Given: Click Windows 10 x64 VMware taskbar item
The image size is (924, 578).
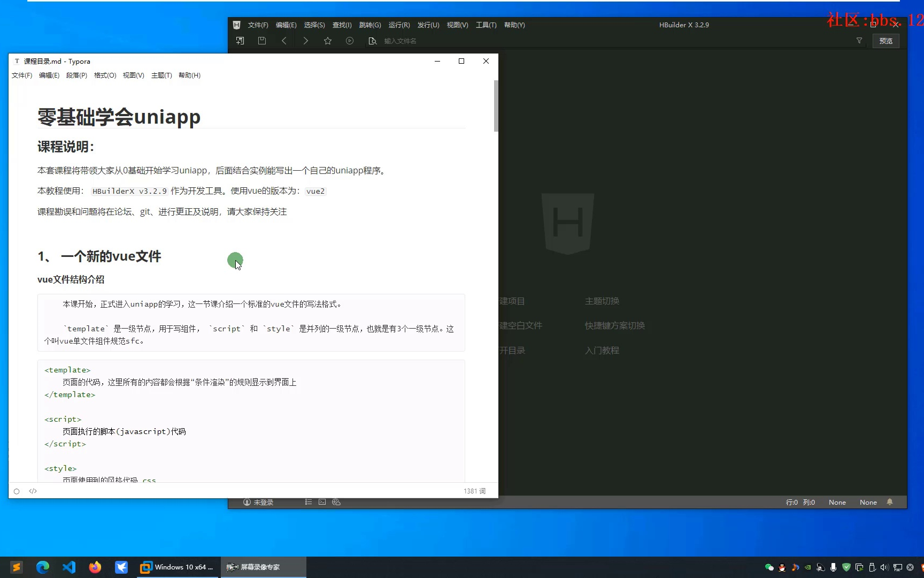Looking at the screenshot, I should click(x=177, y=567).
